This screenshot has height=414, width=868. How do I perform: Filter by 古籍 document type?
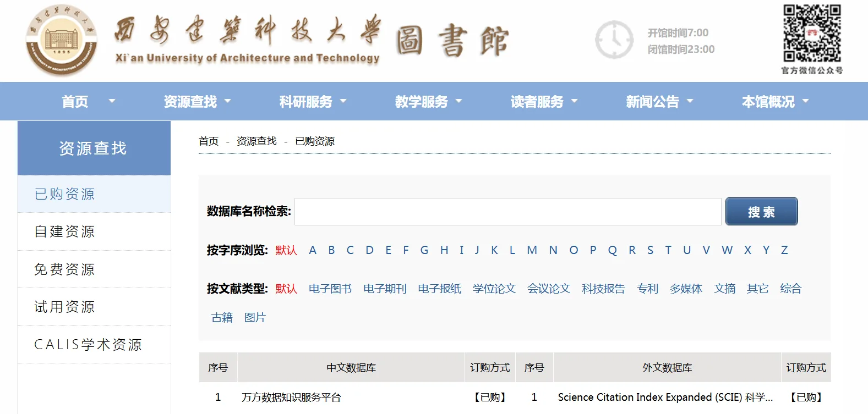coord(222,318)
